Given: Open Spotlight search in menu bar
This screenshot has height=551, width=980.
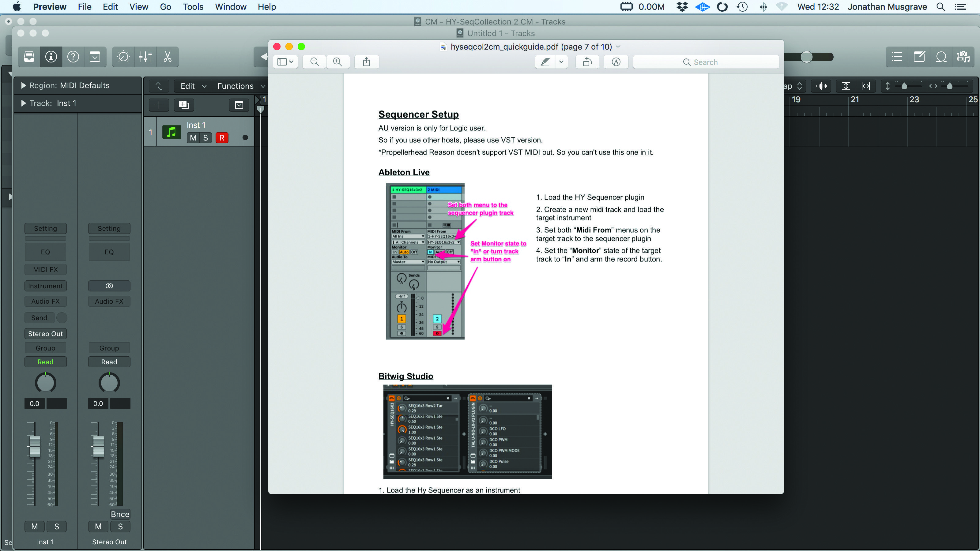Looking at the screenshot, I should pos(941,7).
